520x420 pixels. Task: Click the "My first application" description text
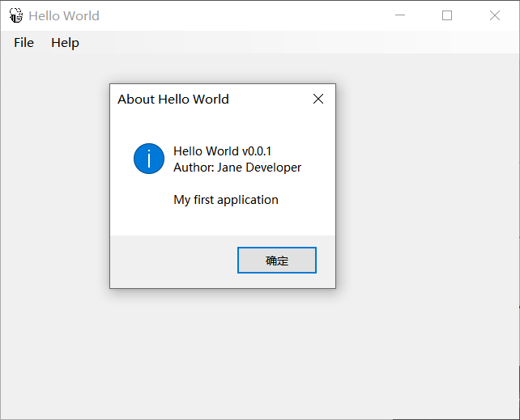coord(226,200)
